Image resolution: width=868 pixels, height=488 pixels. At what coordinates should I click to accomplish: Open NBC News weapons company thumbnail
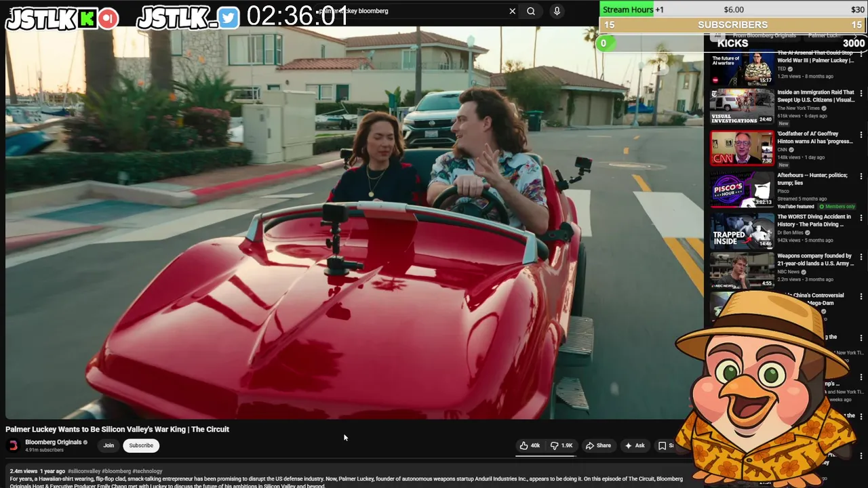coord(741,270)
